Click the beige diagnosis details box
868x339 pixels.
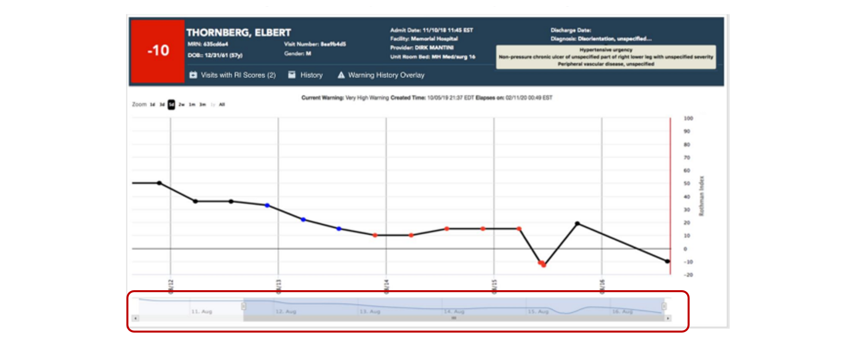[x=606, y=57]
